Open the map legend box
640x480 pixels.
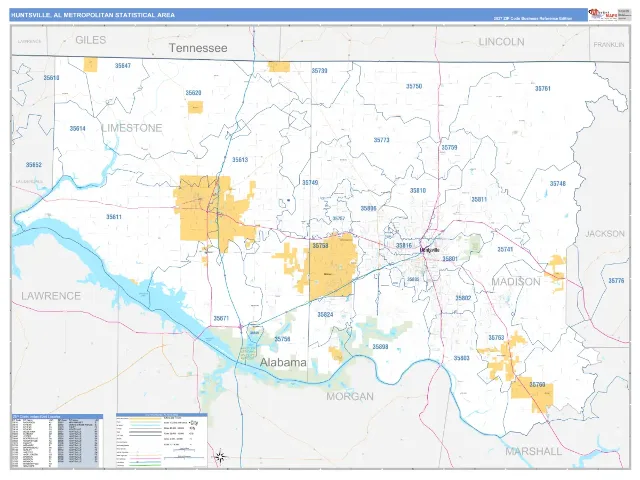[162, 441]
